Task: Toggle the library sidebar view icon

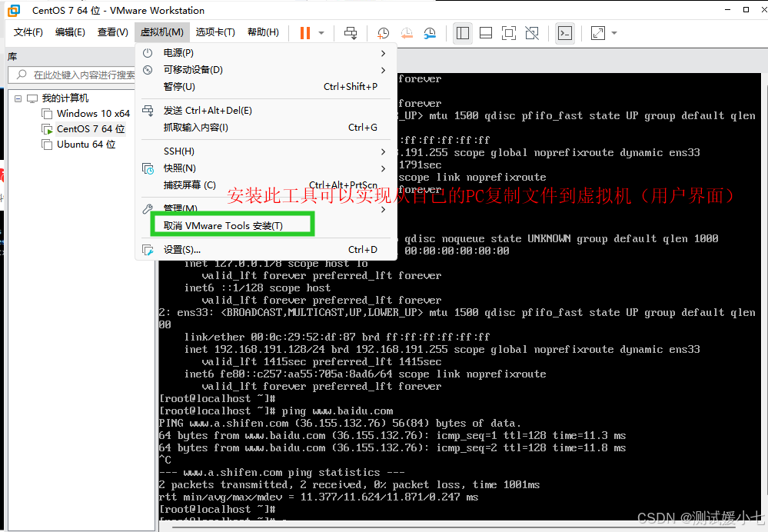Action: coord(462,33)
